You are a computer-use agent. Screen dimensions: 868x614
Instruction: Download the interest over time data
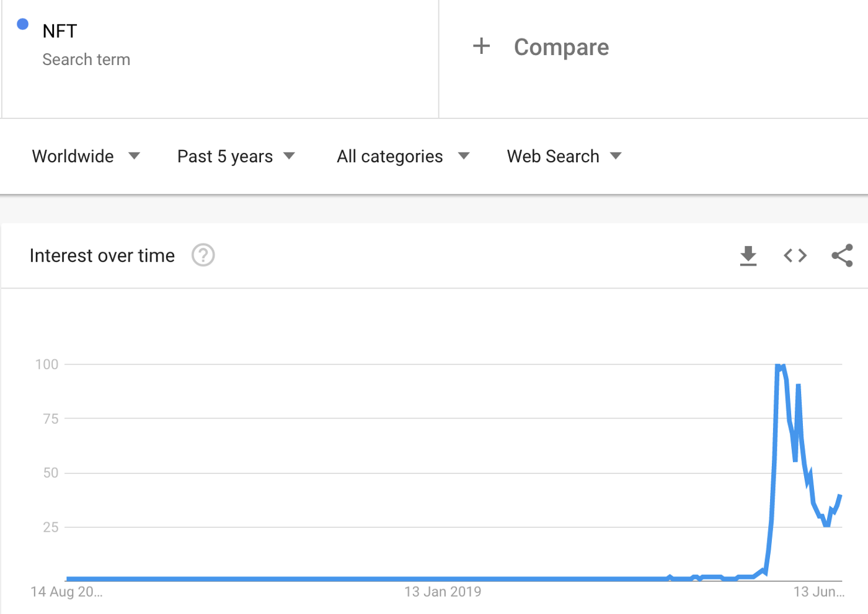pyautogui.click(x=748, y=255)
